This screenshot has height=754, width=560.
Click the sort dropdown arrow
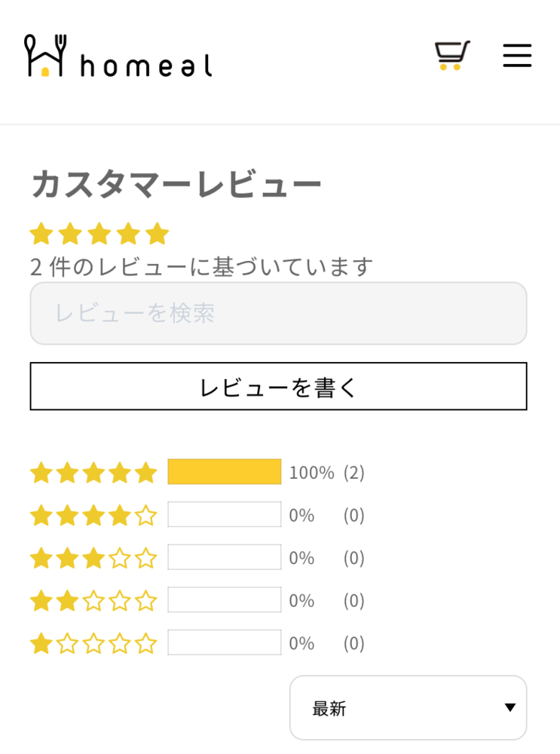(x=510, y=708)
